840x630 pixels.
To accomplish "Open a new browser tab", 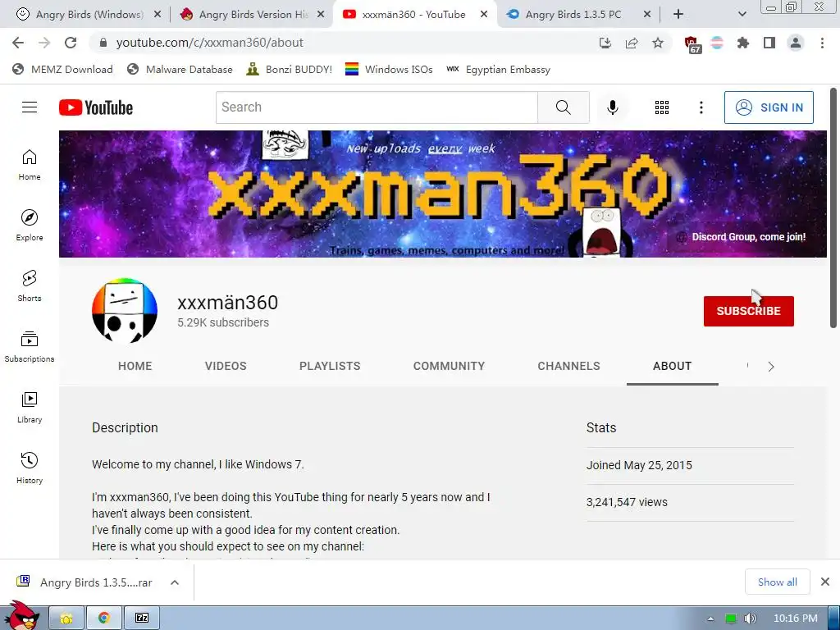I will 678,15.
